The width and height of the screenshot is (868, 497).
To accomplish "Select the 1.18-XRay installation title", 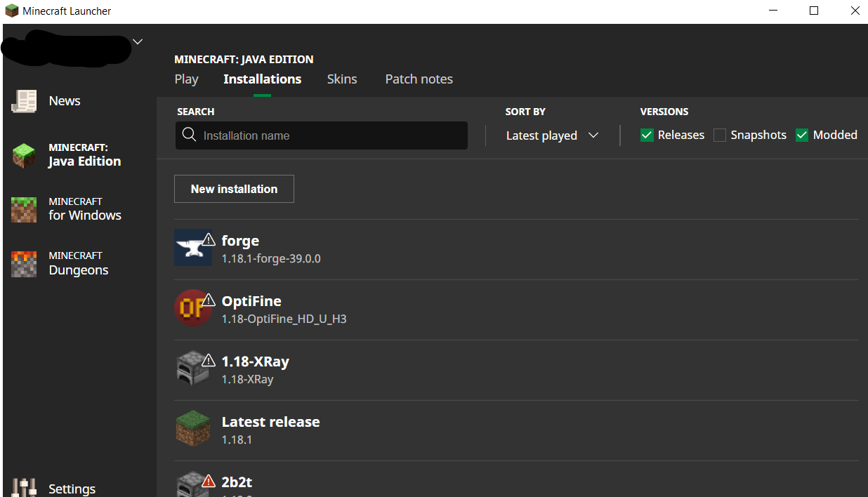I will click(x=256, y=362).
